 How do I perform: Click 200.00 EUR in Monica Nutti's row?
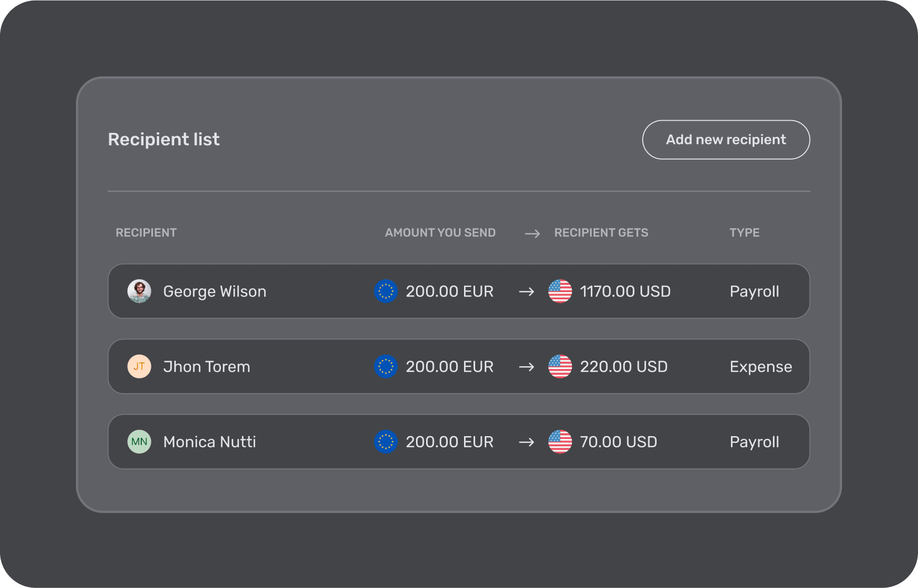point(450,442)
